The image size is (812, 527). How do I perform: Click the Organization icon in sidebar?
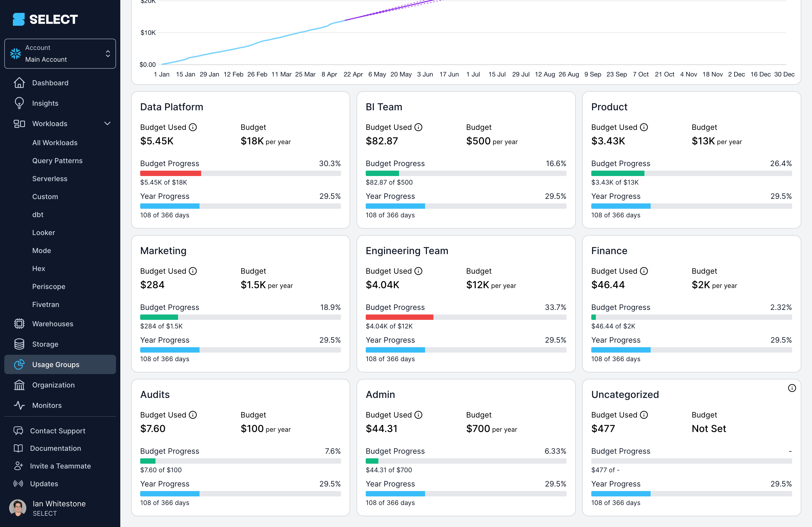(18, 385)
